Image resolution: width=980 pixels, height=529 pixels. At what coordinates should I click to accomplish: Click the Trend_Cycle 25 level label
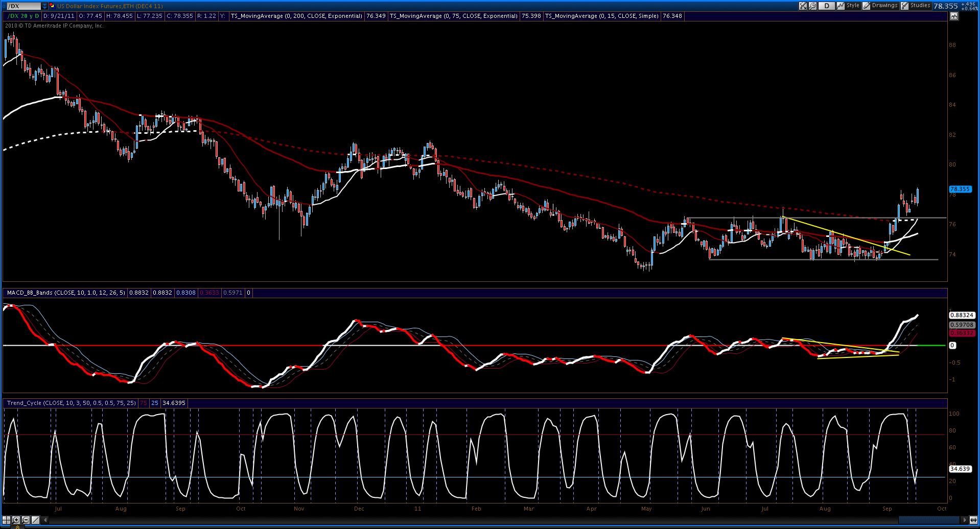(x=155, y=403)
